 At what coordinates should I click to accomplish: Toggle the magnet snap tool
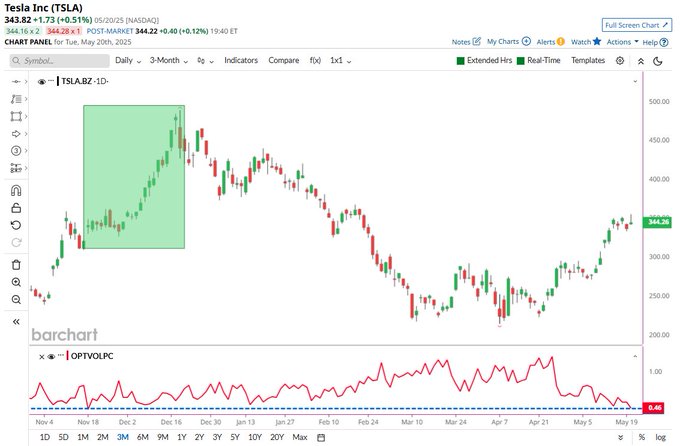click(x=16, y=190)
